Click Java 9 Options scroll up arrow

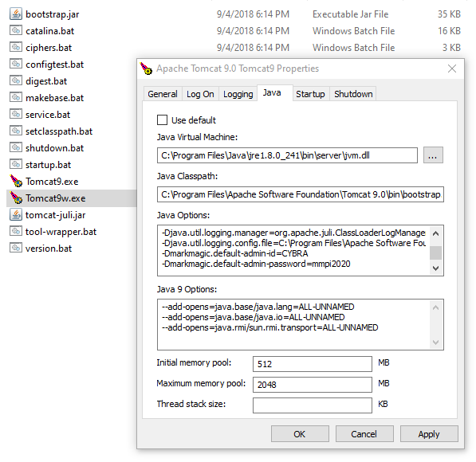click(x=436, y=307)
